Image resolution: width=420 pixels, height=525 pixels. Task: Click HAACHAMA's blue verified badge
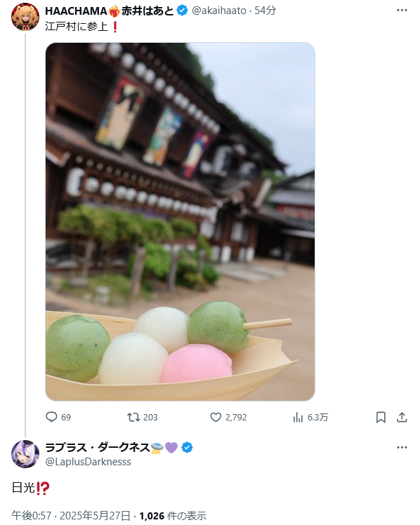pyautogui.click(x=182, y=11)
